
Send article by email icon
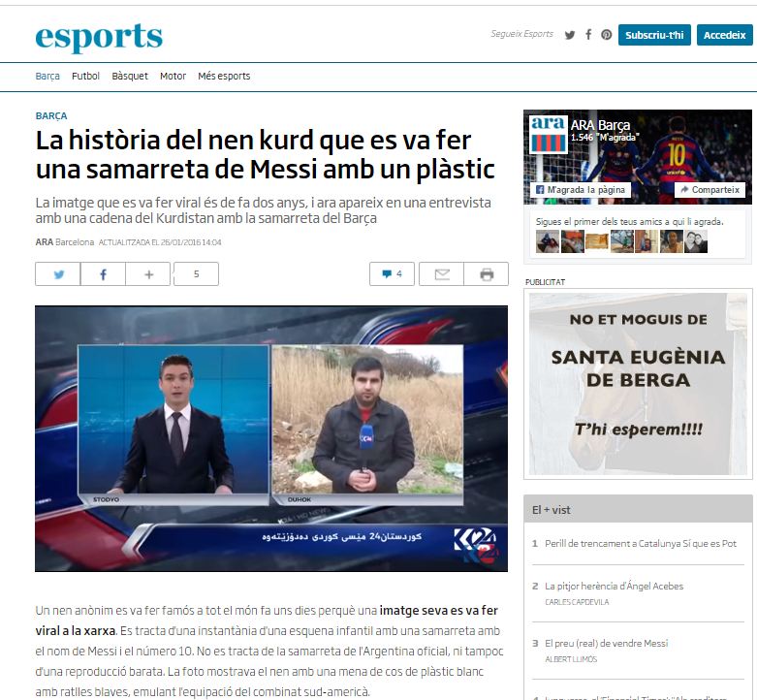pos(442,274)
